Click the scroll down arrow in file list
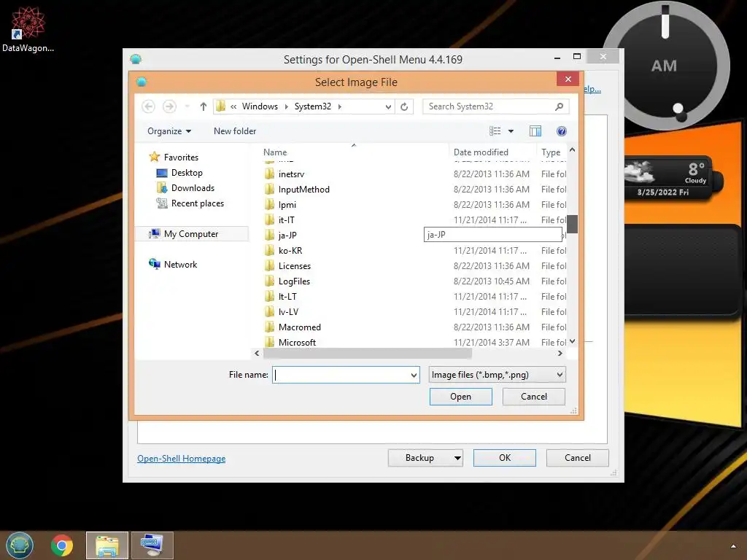 point(573,341)
